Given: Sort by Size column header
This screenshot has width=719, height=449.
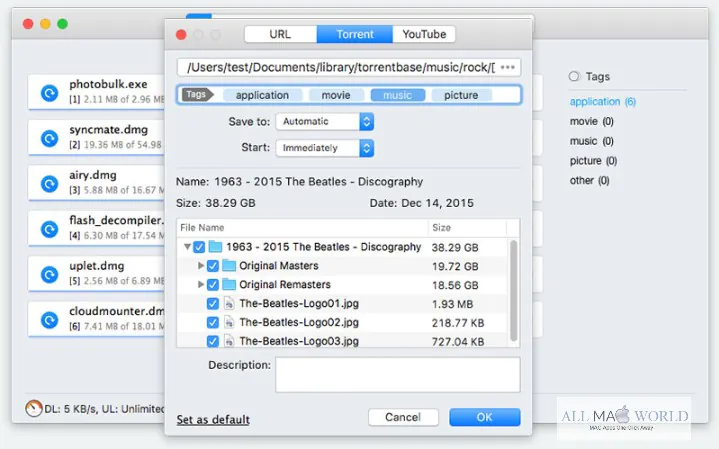Looking at the screenshot, I should (x=467, y=227).
